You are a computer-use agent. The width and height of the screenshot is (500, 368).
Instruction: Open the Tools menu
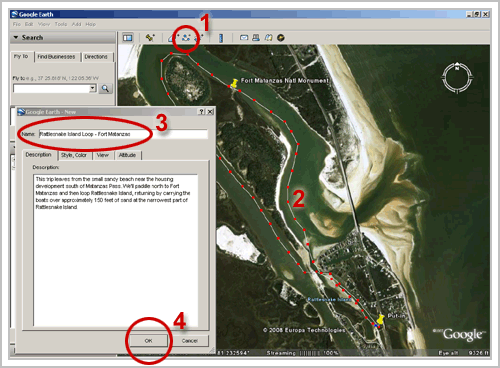[x=61, y=24]
